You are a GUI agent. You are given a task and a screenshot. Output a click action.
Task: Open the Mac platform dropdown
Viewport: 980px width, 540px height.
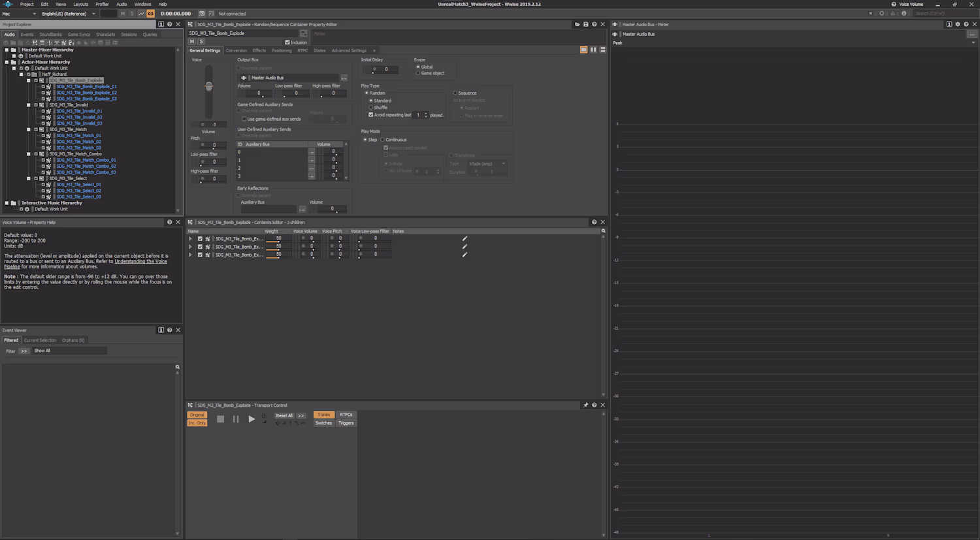pos(19,14)
